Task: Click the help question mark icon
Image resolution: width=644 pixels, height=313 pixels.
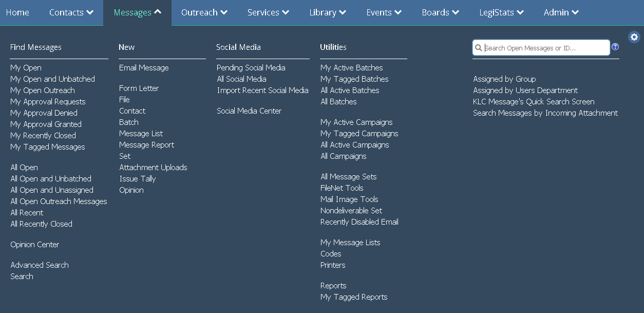Action: (615, 47)
